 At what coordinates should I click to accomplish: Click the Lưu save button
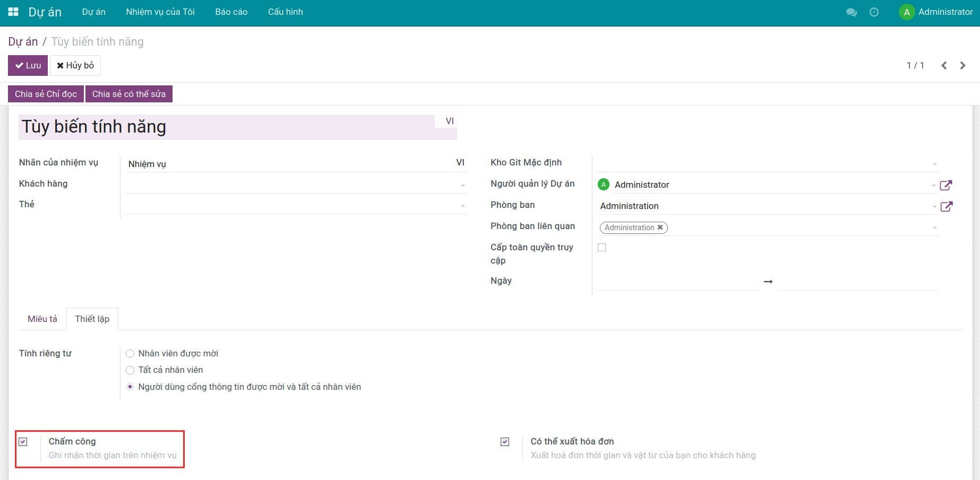click(28, 65)
